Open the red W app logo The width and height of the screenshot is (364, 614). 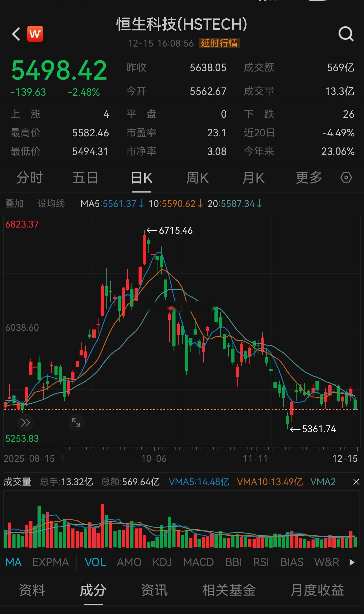pyautogui.click(x=35, y=34)
